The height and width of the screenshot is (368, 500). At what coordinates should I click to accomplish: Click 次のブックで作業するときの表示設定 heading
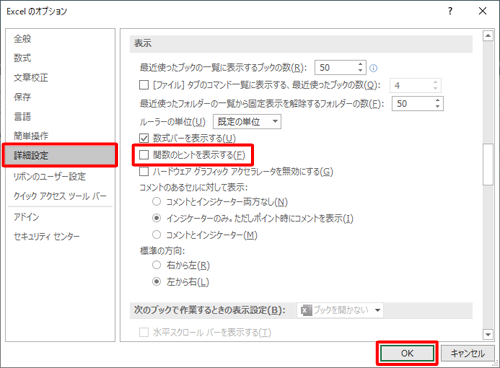point(210,310)
